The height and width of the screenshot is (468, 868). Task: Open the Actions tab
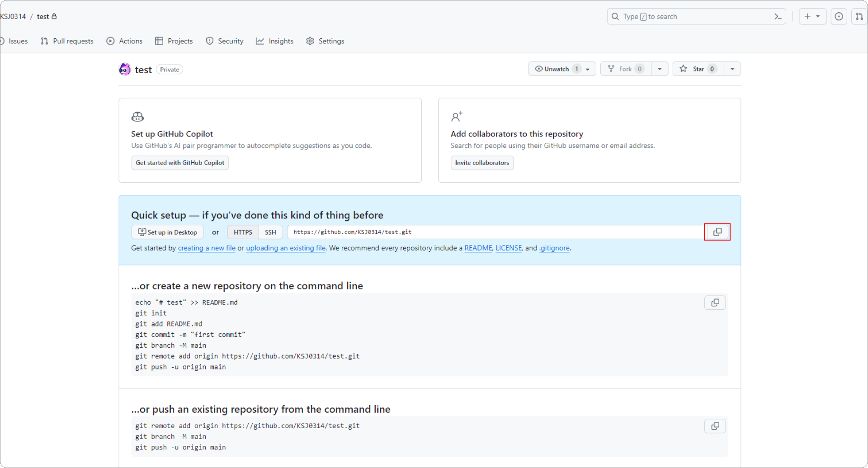[124, 41]
